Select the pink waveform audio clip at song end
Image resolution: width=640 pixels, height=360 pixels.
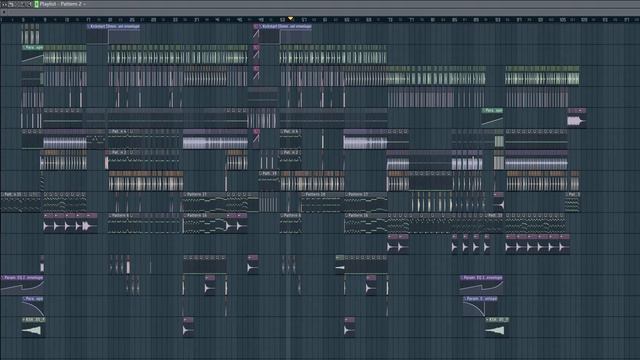(577, 118)
